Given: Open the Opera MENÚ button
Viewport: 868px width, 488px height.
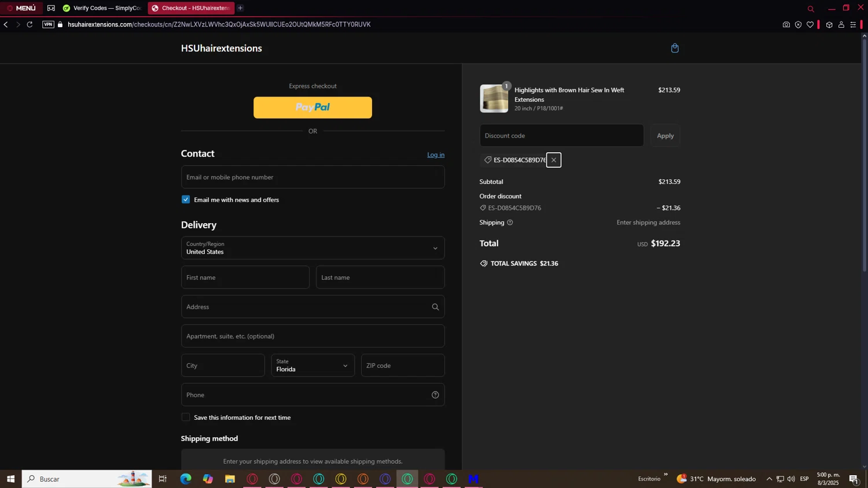Looking at the screenshot, I should (21, 8).
